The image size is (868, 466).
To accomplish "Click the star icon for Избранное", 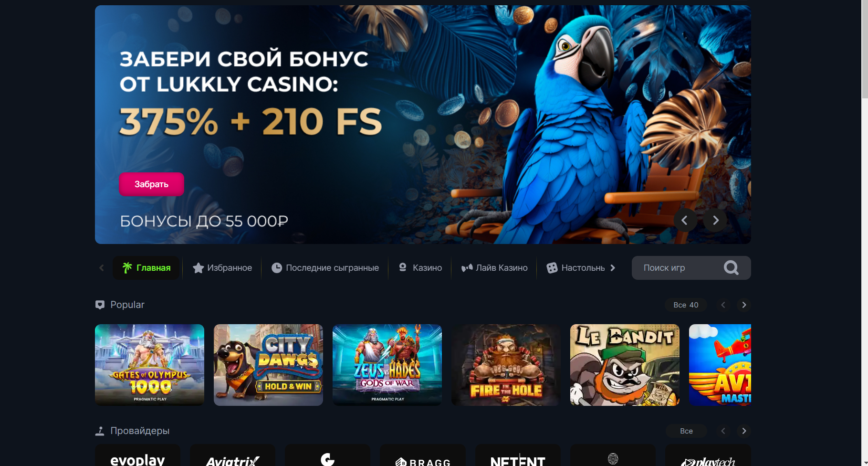I will 198,268.
